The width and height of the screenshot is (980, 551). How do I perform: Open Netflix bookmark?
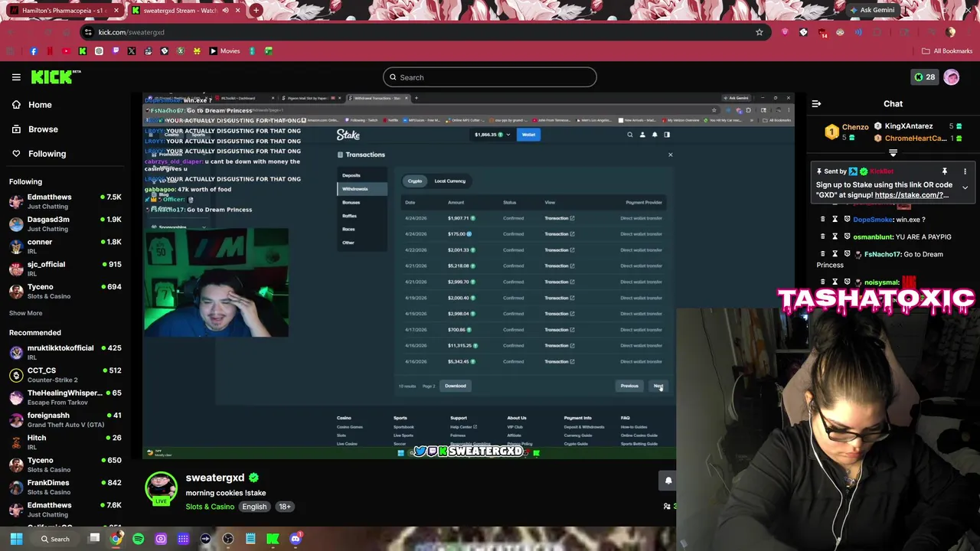point(50,51)
